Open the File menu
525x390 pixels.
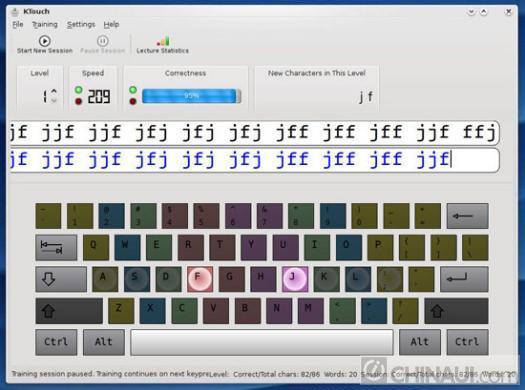point(18,24)
